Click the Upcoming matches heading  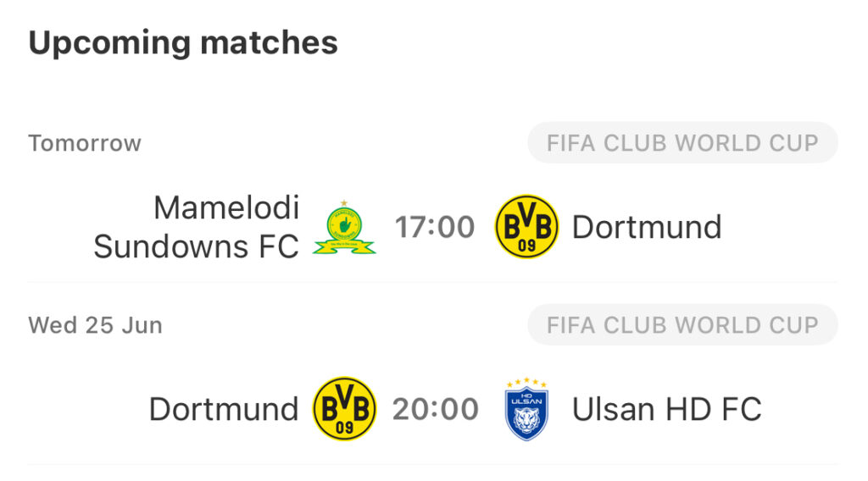[183, 43]
